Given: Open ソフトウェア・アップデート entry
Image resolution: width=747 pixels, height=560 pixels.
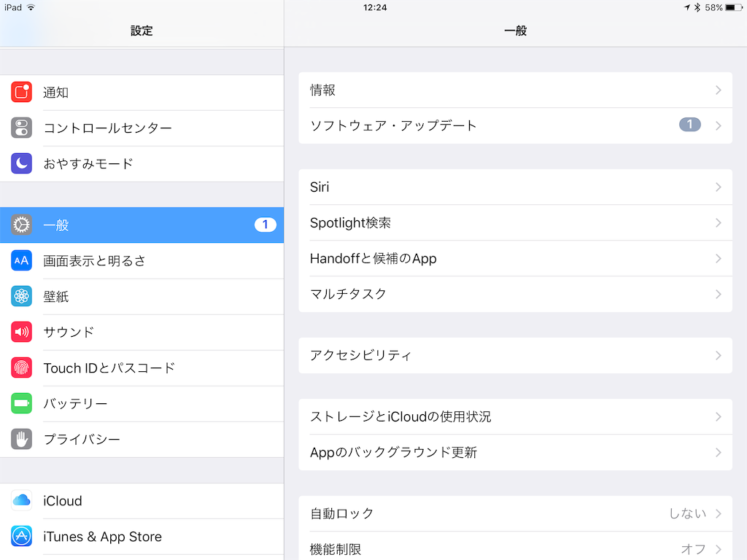Looking at the screenshot, I should click(x=516, y=125).
